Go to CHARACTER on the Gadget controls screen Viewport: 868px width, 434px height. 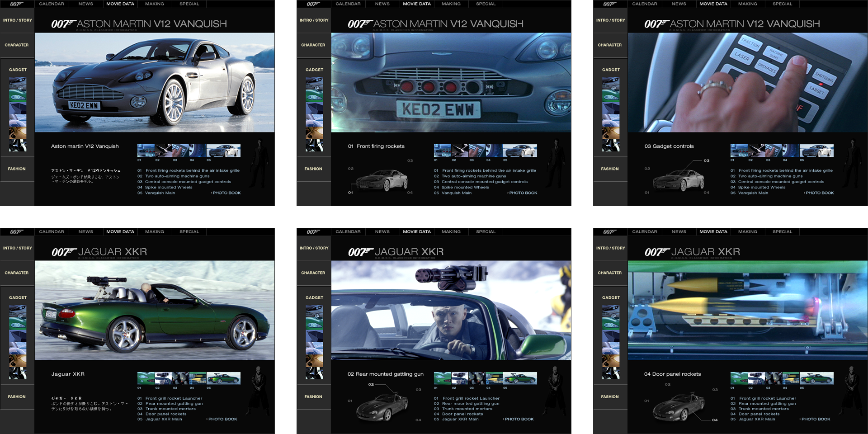[x=610, y=45]
